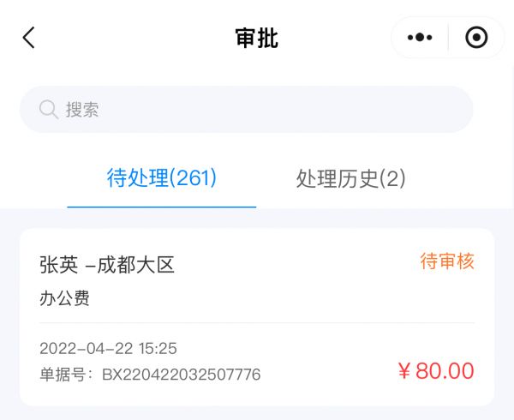This screenshot has width=514, height=420.
Task: Click the blue underline beneath 待处理
Action: coord(162,207)
